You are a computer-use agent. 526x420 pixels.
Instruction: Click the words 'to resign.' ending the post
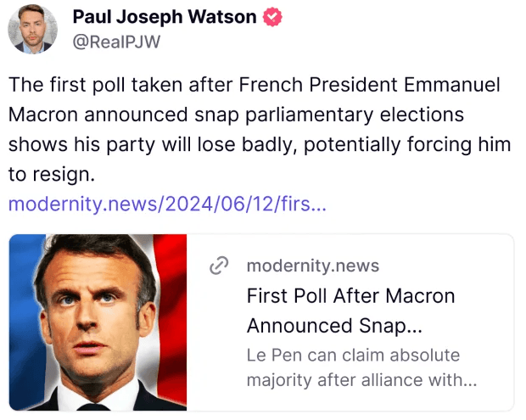(x=52, y=175)
